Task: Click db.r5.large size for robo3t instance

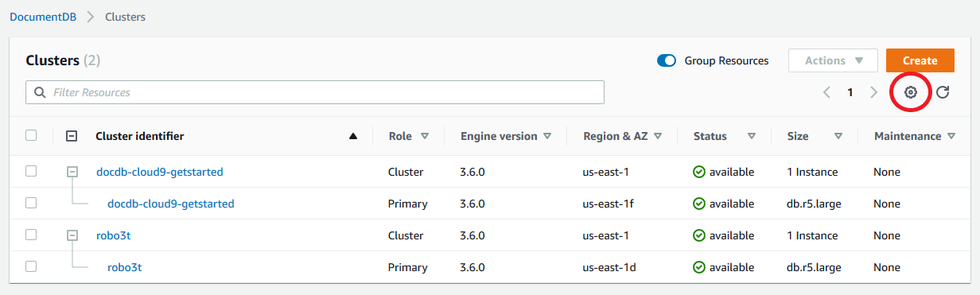Action: [814, 267]
